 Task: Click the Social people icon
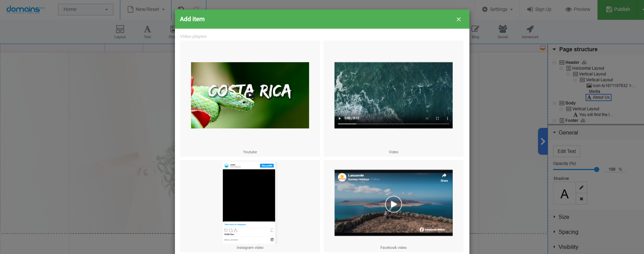(503, 29)
